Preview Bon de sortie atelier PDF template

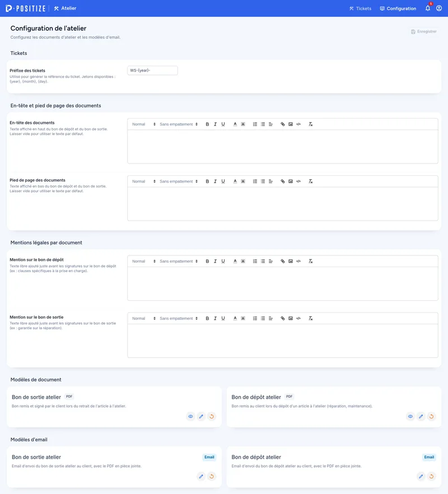click(190, 417)
